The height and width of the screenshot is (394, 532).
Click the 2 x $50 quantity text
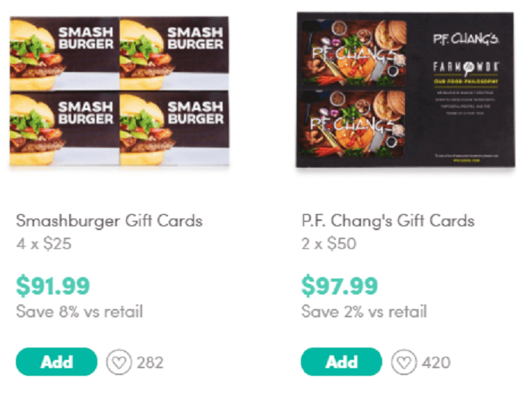click(329, 244)
